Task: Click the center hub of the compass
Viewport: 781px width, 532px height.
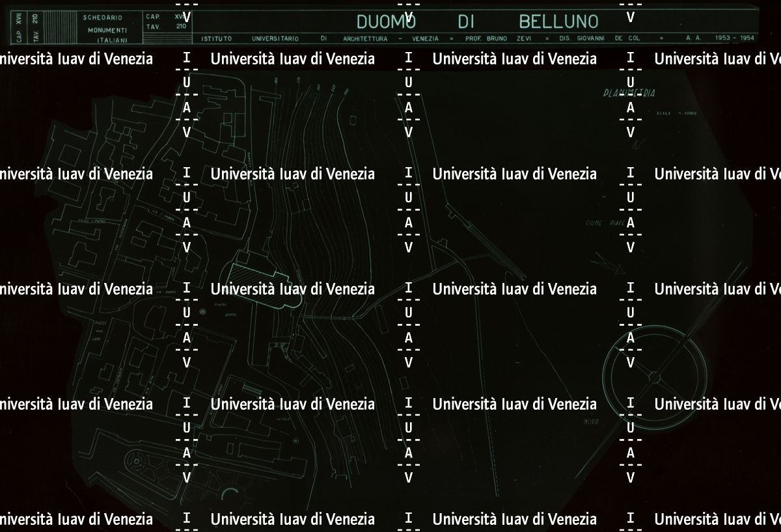Action: tap(654, 377)
